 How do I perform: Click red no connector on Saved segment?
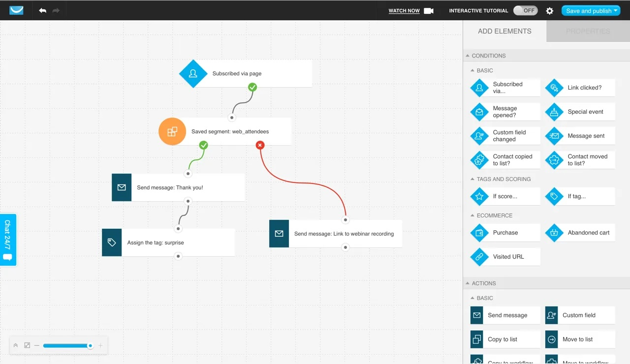click(x=260, y=145)
